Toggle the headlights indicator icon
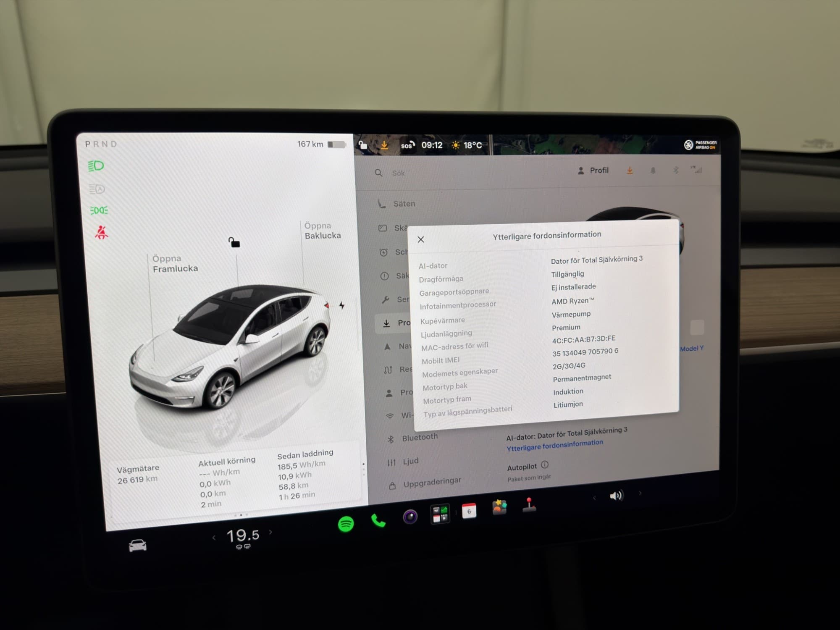 pyautogui.click(x=96, y=166)
